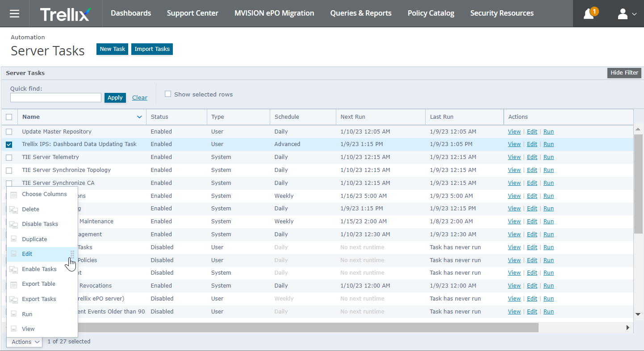Select Delete from the actions menu
The height and width of the screenshot is (351, 644).
coord(31,209)
